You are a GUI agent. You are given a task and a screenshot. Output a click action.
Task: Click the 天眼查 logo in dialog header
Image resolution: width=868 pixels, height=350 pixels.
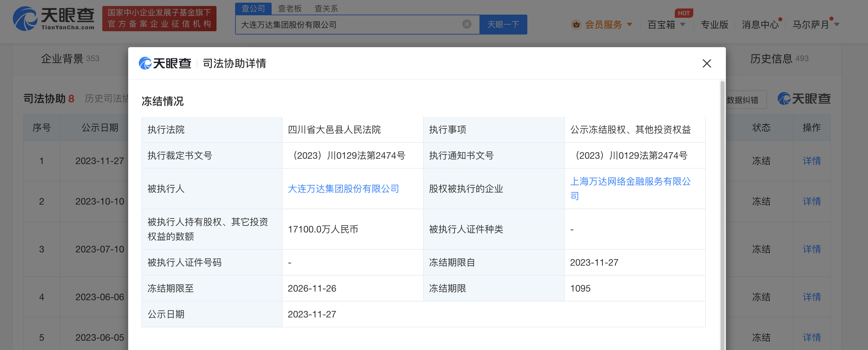coord(165,63)
